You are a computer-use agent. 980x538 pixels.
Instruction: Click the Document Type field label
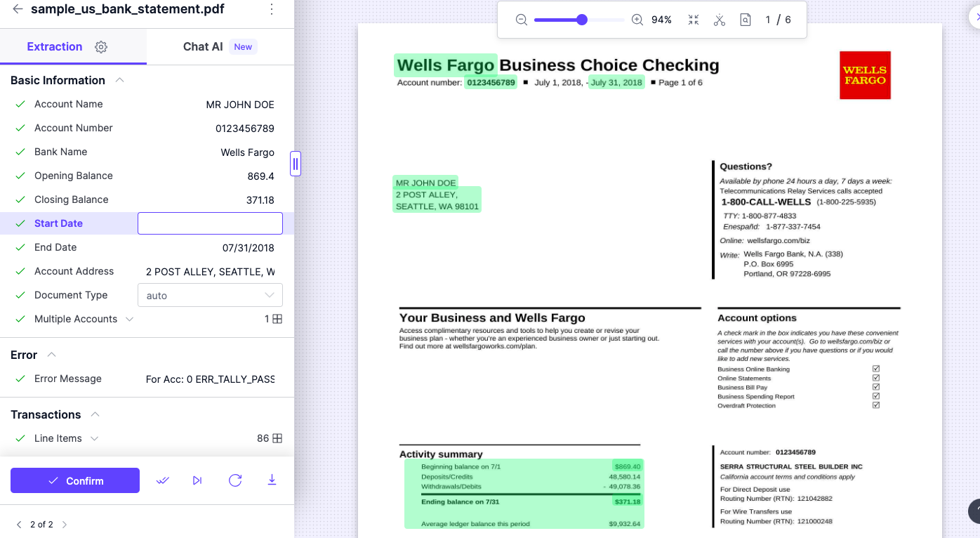(71, 295)
